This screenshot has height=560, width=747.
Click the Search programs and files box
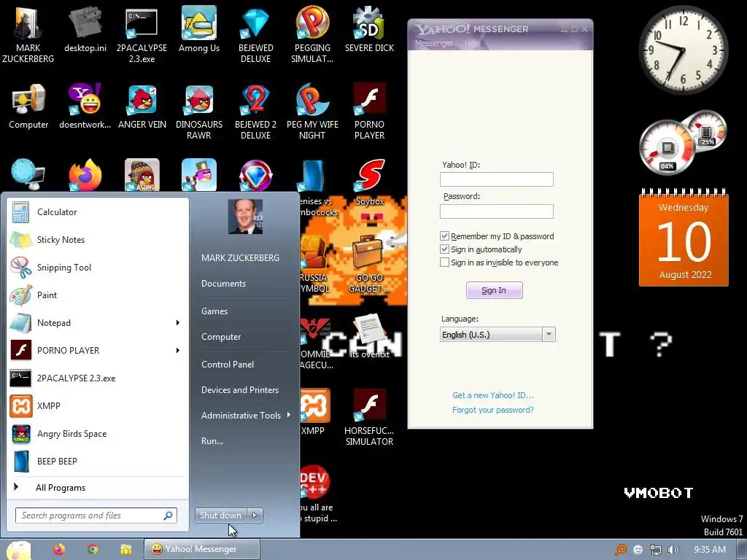[96, 516]
